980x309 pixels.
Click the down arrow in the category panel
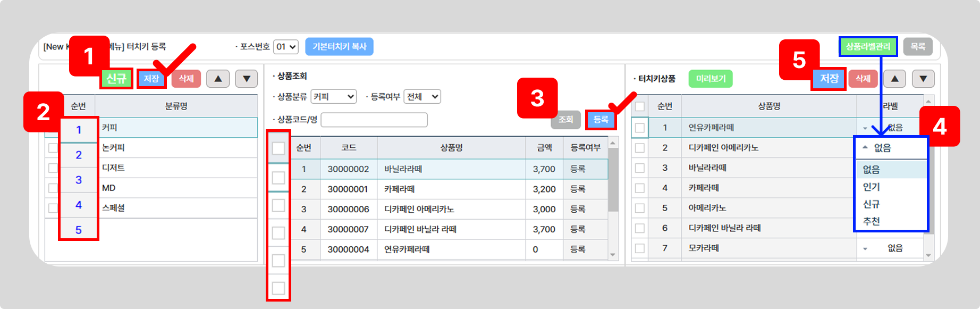coord(246,79)
